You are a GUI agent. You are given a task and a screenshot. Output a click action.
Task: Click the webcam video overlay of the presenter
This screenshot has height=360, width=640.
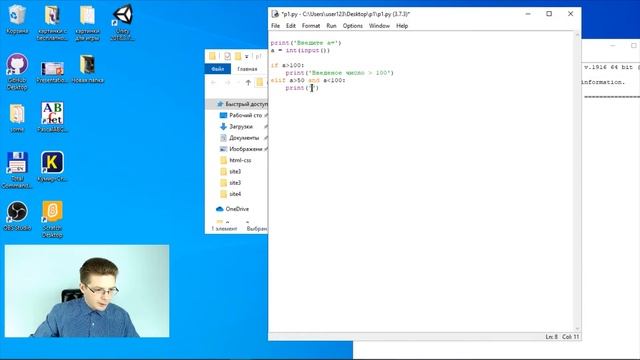[x=87, y=291]
